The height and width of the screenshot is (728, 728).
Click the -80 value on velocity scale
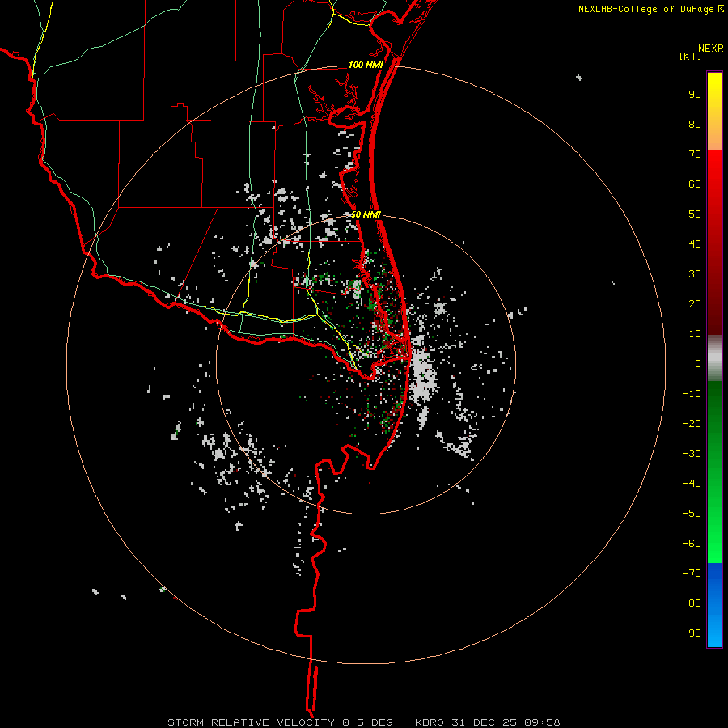pyautogui.click(x=692, y=603)
